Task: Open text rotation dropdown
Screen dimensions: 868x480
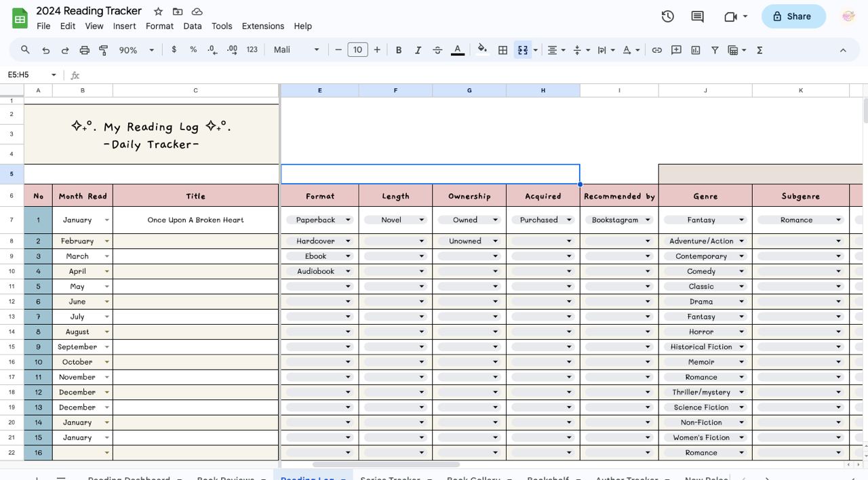Action: click(631, 50)
